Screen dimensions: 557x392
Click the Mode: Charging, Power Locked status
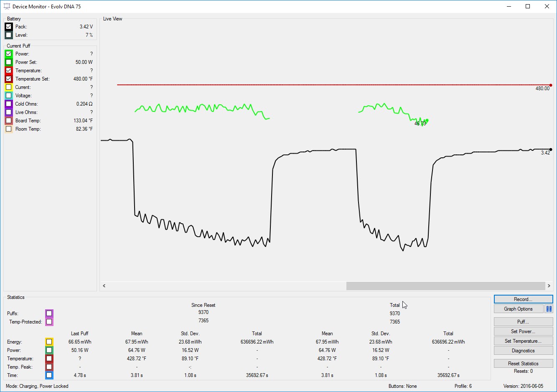tap(37, 386)
